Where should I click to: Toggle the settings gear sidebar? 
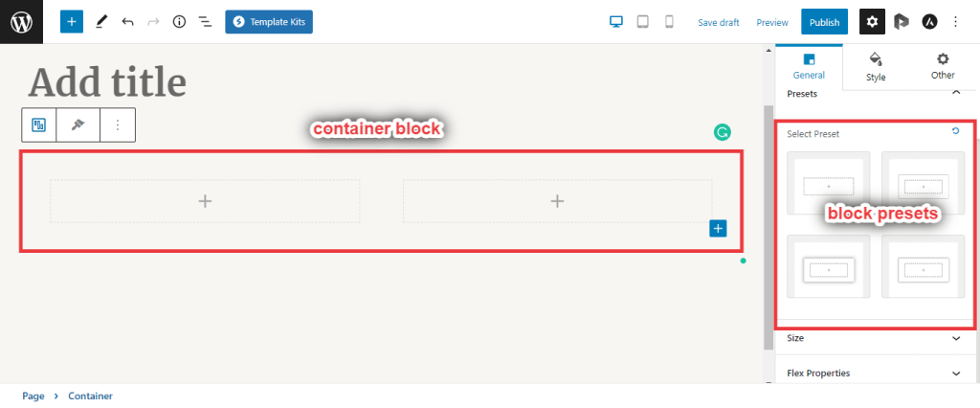click(872, 21)
